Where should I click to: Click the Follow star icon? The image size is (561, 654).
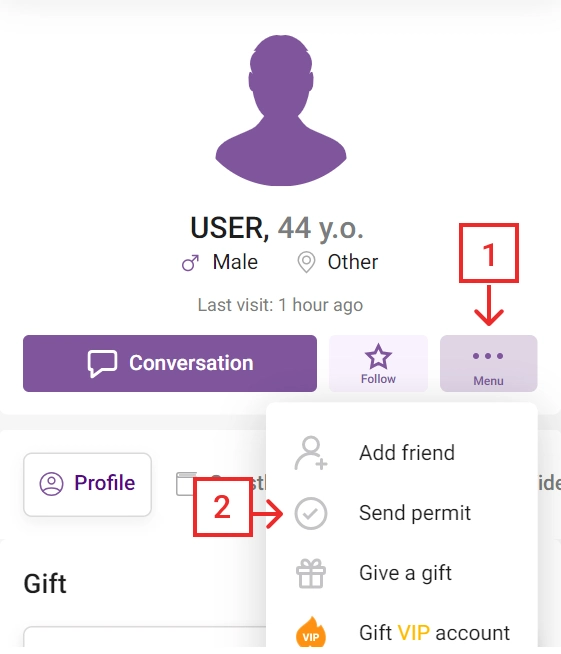pos(378,357)
